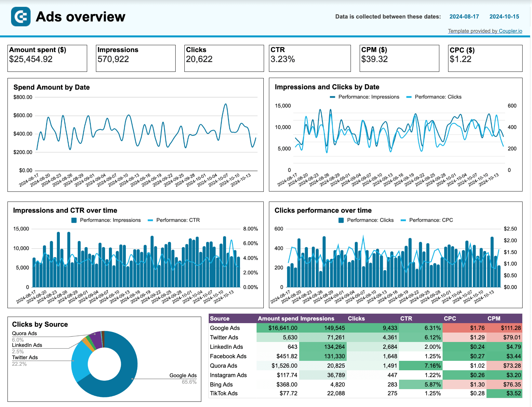
Task: Toggle Performance: CPC legend entry
Action: click(x=427, y=220)
